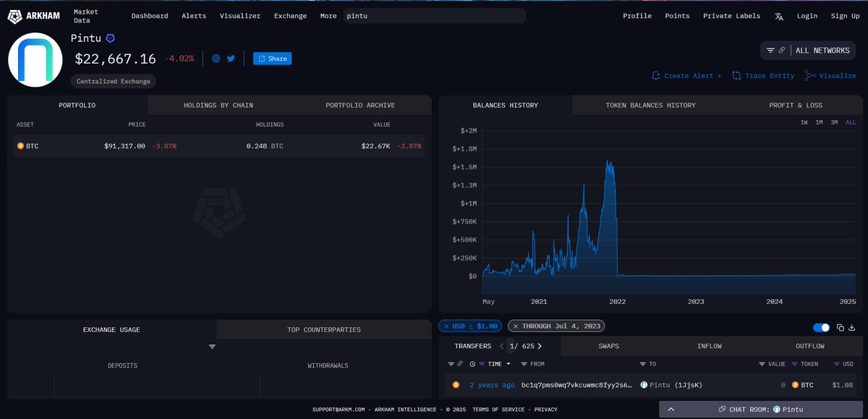868x419 pixels.
Task: Click the Arkham logo in header
Action: 35,16
